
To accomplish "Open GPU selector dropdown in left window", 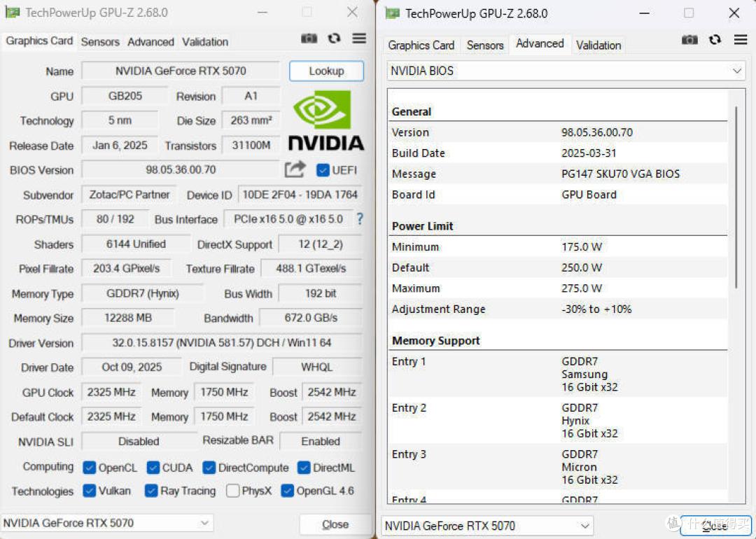I will pos(107,523).
